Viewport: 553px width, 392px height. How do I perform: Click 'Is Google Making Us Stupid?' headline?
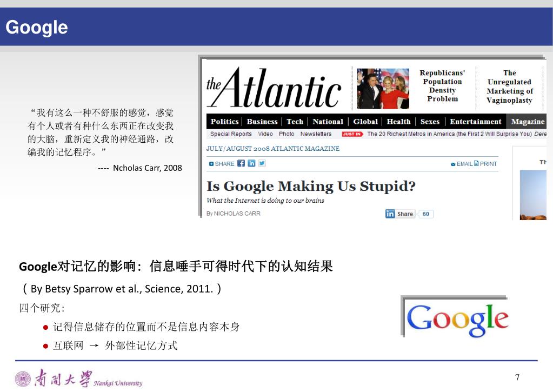pyautogui.click(x=311, y=186)
